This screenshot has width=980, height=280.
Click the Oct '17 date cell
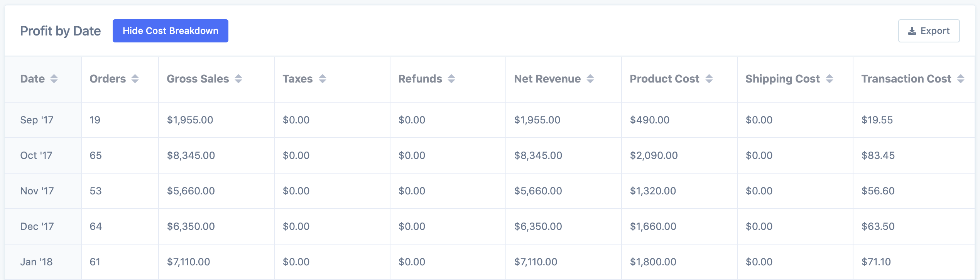click(x=36, y=155)
